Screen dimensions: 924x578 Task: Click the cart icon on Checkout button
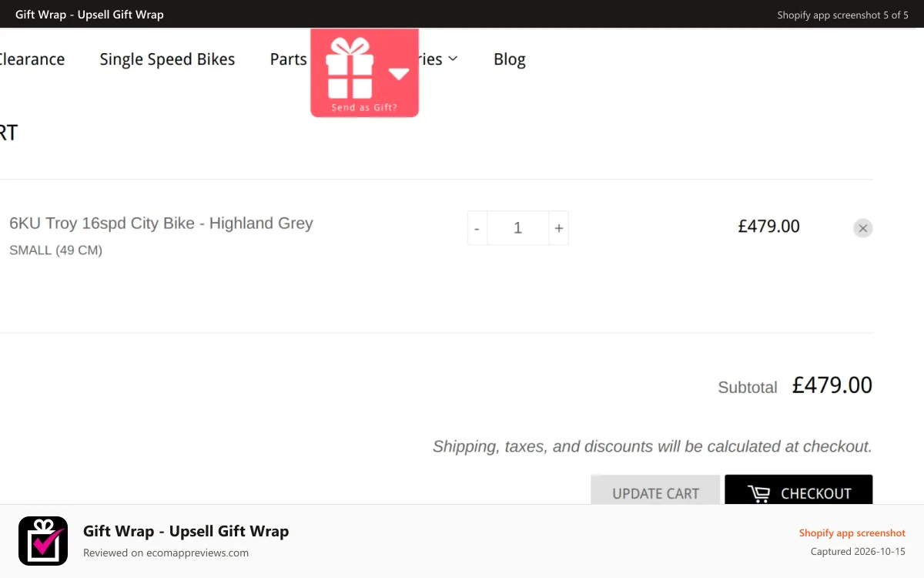(759, 494)
